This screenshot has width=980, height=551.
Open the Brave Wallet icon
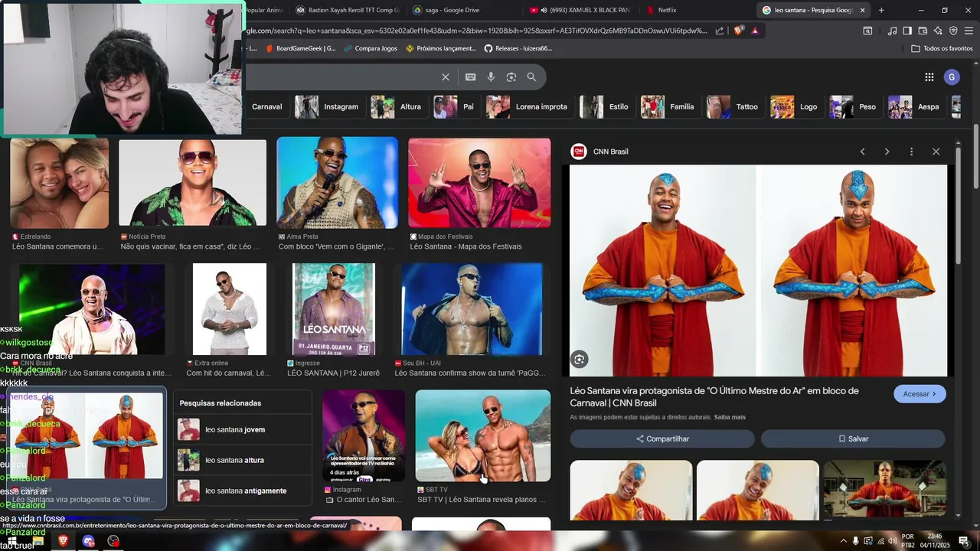923,31
